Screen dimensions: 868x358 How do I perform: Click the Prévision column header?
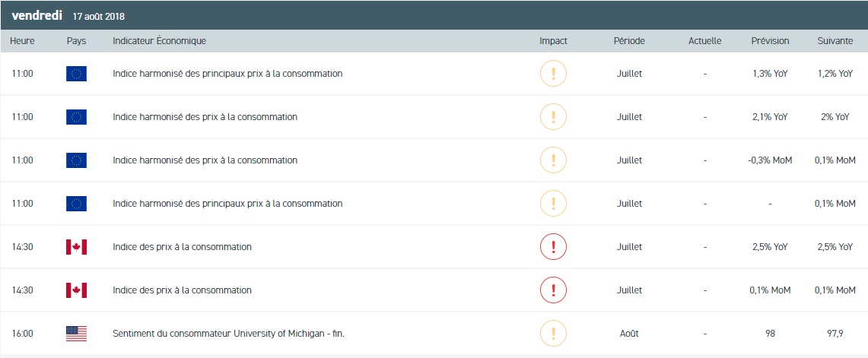point(770,41)
